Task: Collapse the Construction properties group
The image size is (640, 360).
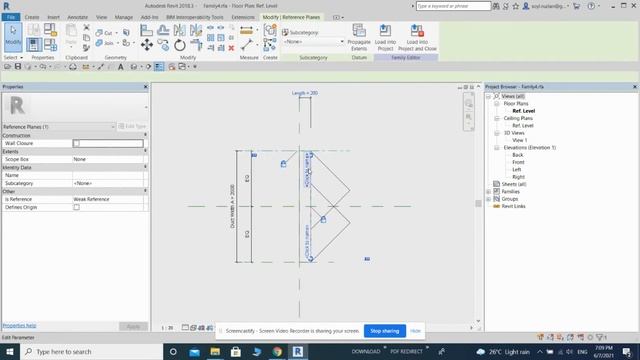Action: 145,135
